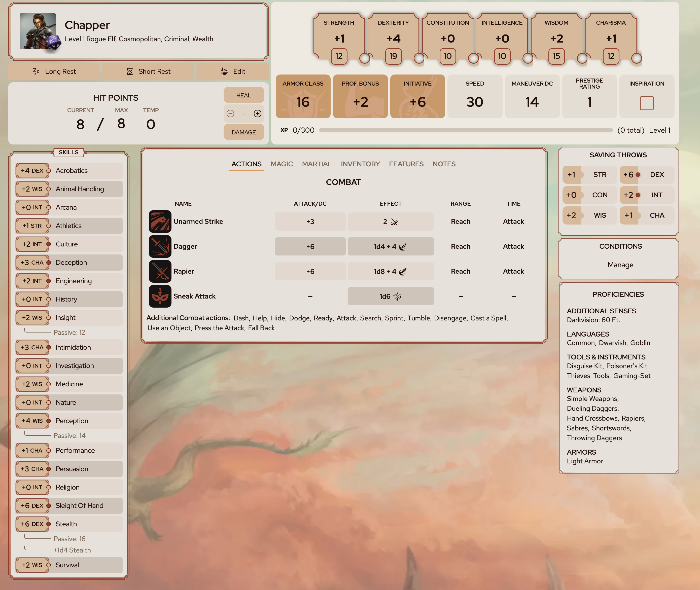Roll the Wisdom +2 ability check
The image size is (700, 590).
[556, 39]
